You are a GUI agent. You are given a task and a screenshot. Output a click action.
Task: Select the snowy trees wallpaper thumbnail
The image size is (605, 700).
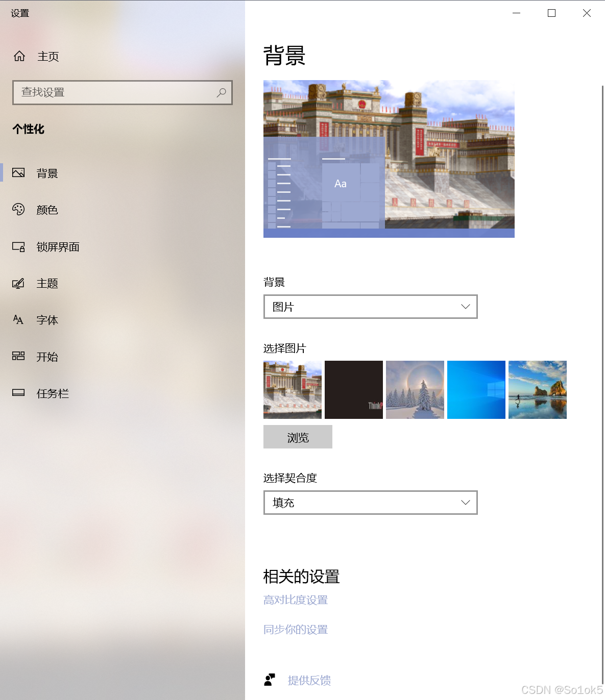(415, 390)
